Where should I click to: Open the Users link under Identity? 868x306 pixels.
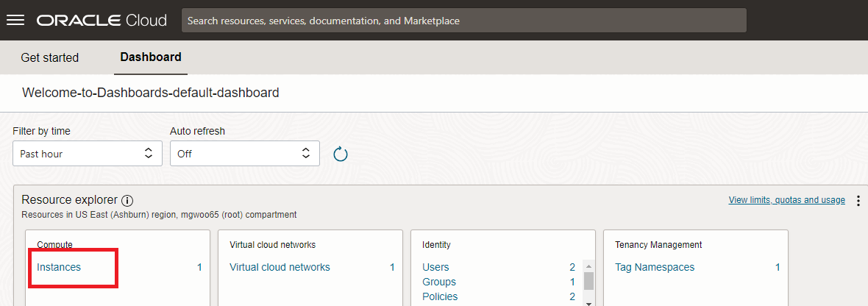435,267
